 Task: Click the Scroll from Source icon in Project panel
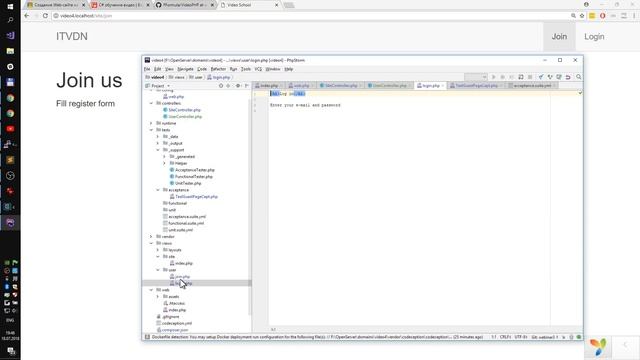click(x=221, y=86)
